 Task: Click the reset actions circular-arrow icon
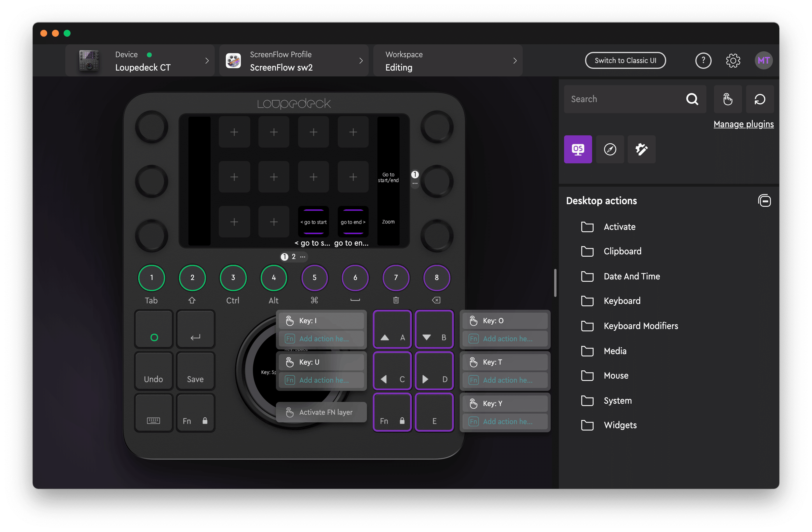(x=760, y=99)
